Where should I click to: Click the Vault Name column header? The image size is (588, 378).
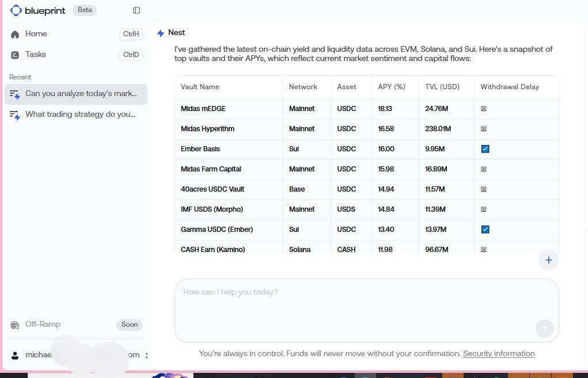[x=200, y=87]
